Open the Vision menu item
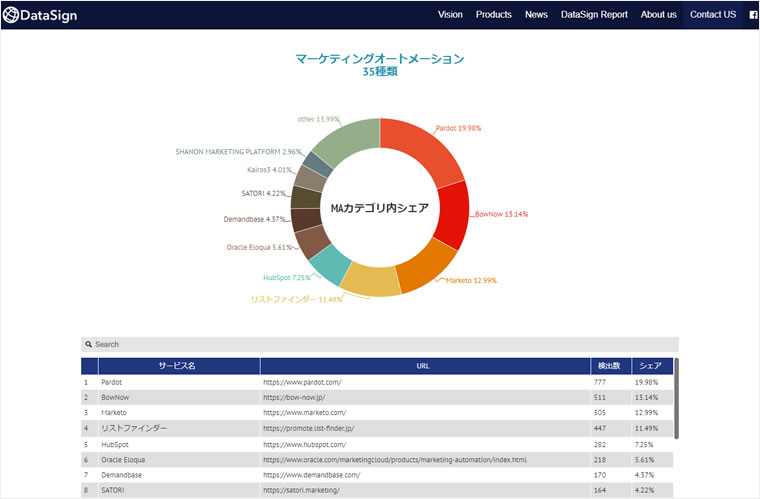The width and height of the screenshot is (760, 499). tap(450, 15)
